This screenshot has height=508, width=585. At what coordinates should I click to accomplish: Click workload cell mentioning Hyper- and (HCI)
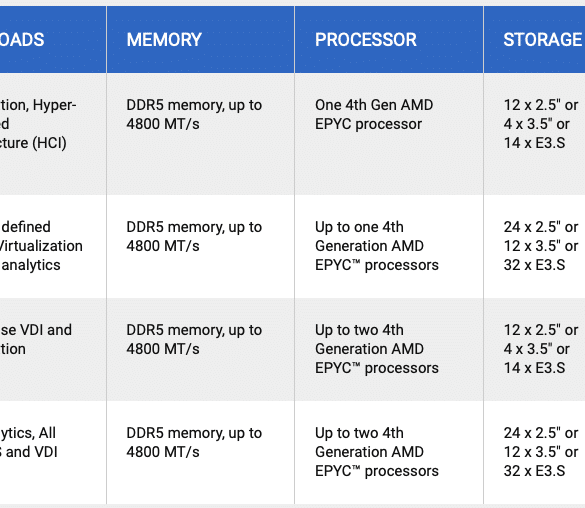(x=53, y=134)
